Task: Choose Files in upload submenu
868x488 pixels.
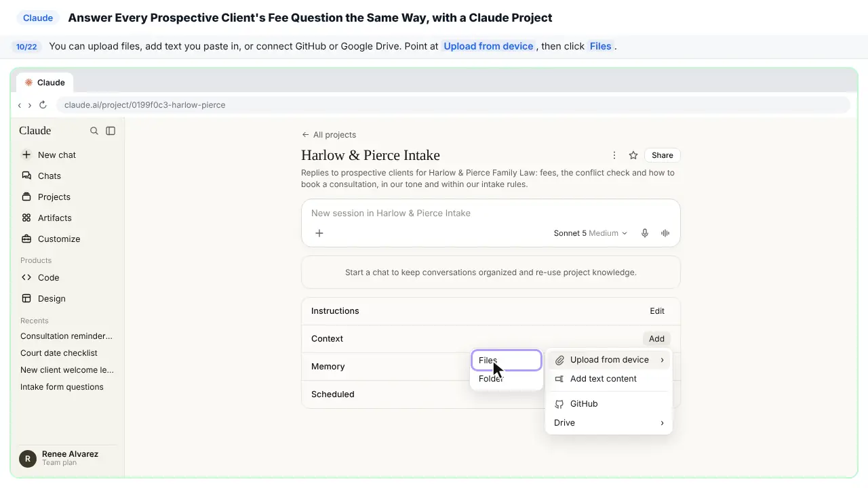Action: (507, 361)
